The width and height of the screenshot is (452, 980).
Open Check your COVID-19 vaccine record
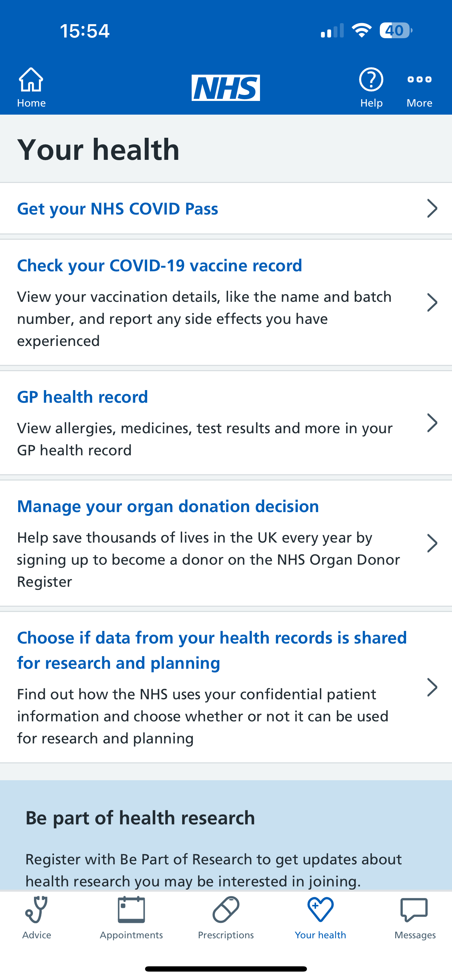pyautogui.click(x=159, y=266)
